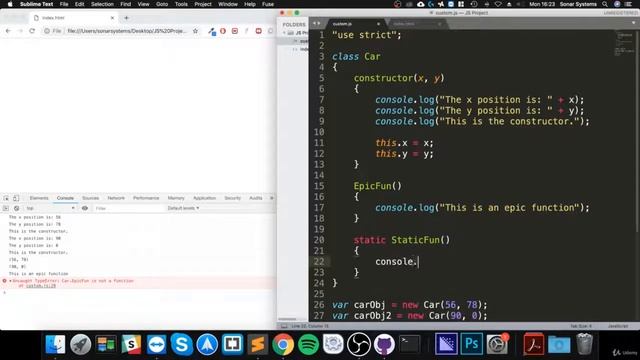Click the custom.js:29 error source link
The height and width of the screenshot is (360, 640).
click(41, 286)
